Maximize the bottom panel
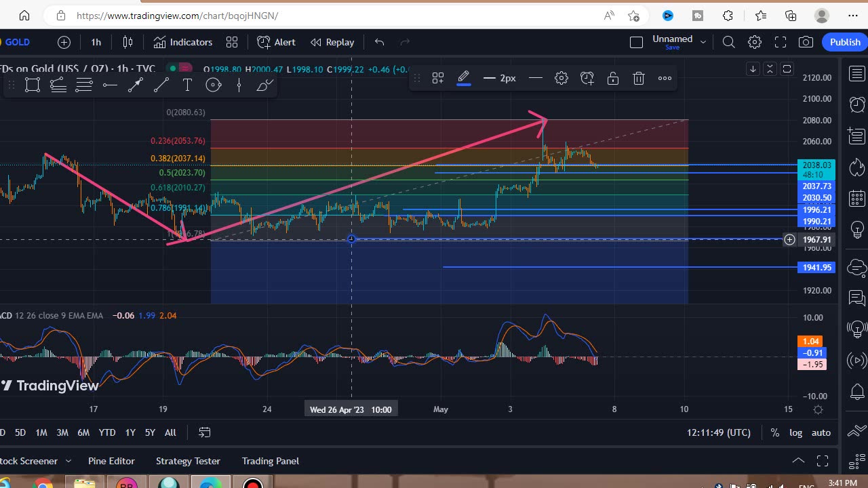This screenshot has width=868, height=488. tap(822, 461)
